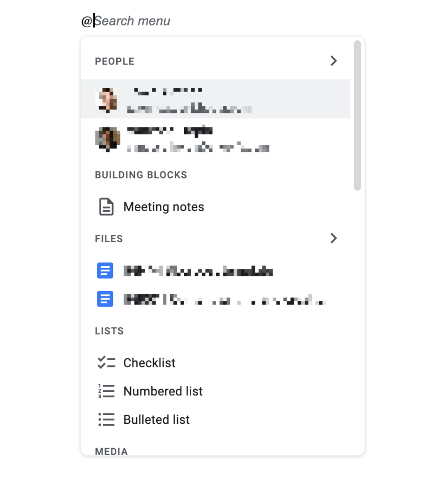This screenshot has width=448, height=486.
Task: Select the Checklist row under LISTS
Action: tap(149, 363)
